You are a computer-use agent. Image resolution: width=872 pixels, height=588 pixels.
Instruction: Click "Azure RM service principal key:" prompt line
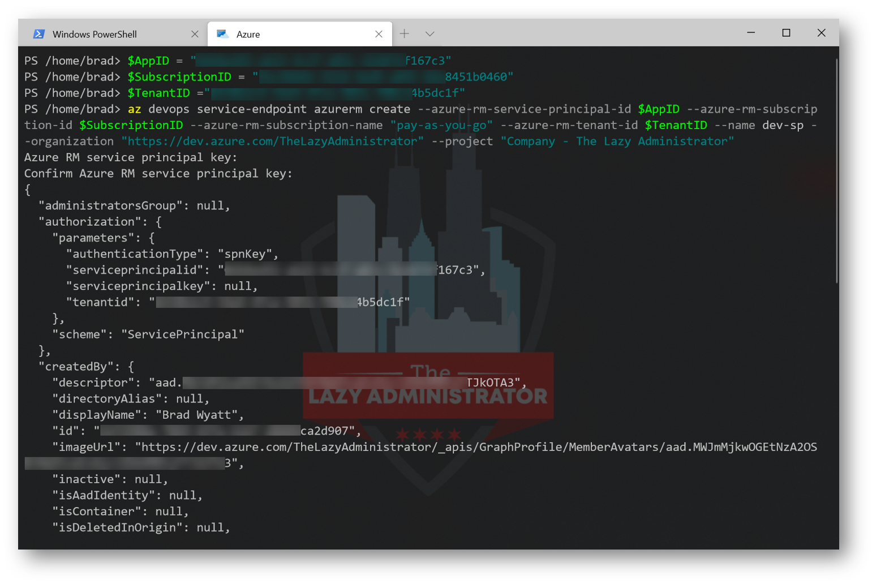tap(131, 157)
